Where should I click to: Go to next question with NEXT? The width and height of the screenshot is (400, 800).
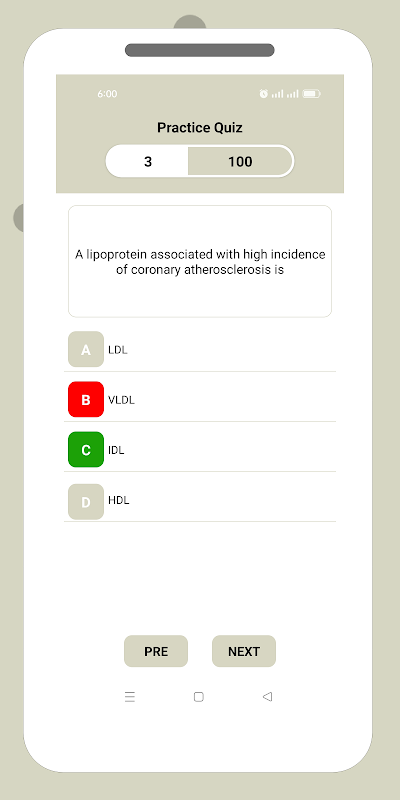[x=244, y=651]
